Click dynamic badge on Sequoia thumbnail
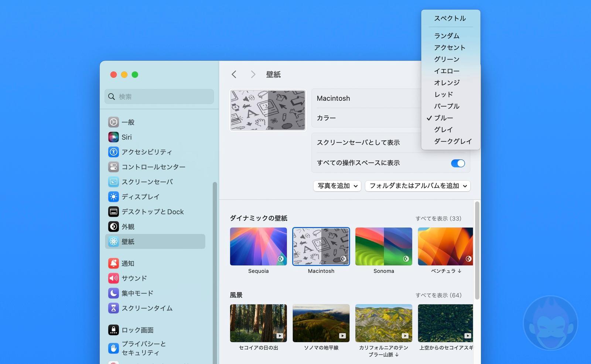The image size is (591, 364). tap(281, 259)
